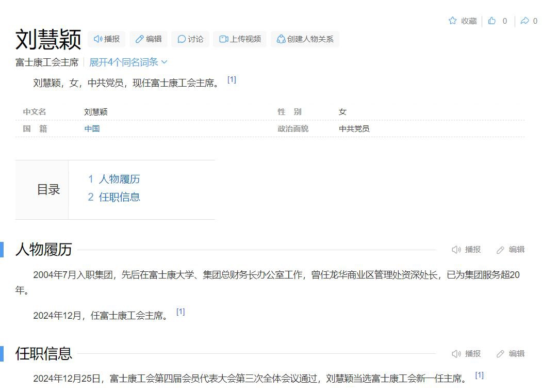The height and width of the screenshot is (392, 542).
Task: Click the share arrow icon
Action: 524,21
